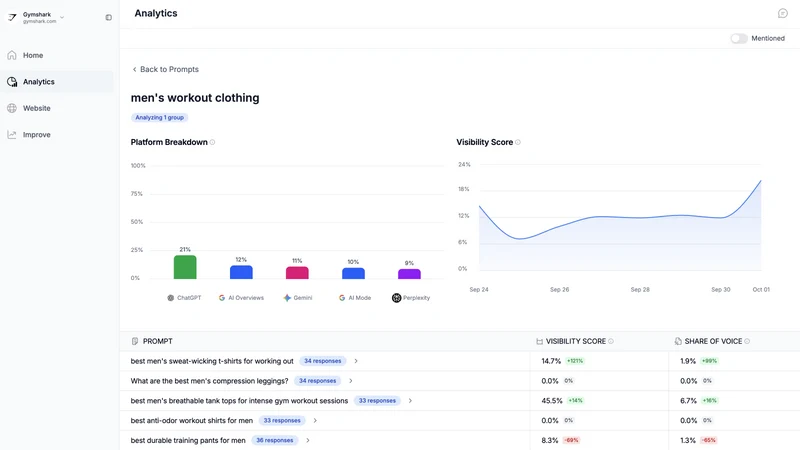800x450 pixels.
Task: Click the -69% red change badge
Action: [x=571, y=440]
